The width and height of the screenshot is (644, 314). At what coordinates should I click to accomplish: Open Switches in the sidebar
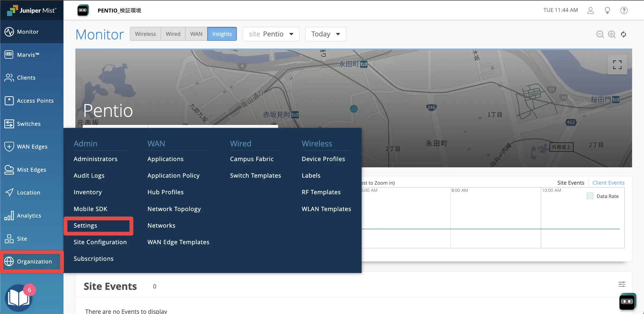coord(32,124)
